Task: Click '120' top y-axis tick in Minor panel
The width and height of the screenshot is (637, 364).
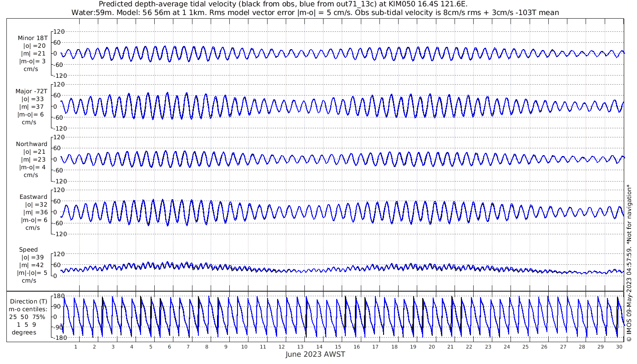Action: (60, 31)
